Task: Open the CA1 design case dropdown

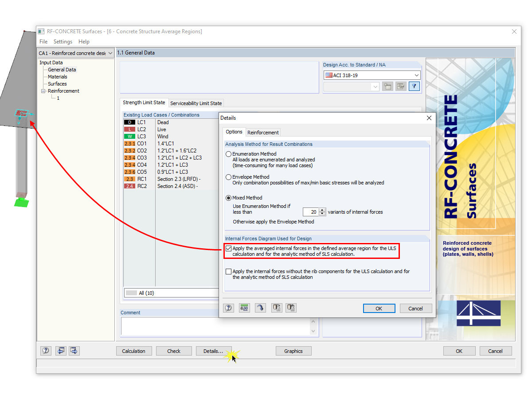Action: click(x=110, y=53)
